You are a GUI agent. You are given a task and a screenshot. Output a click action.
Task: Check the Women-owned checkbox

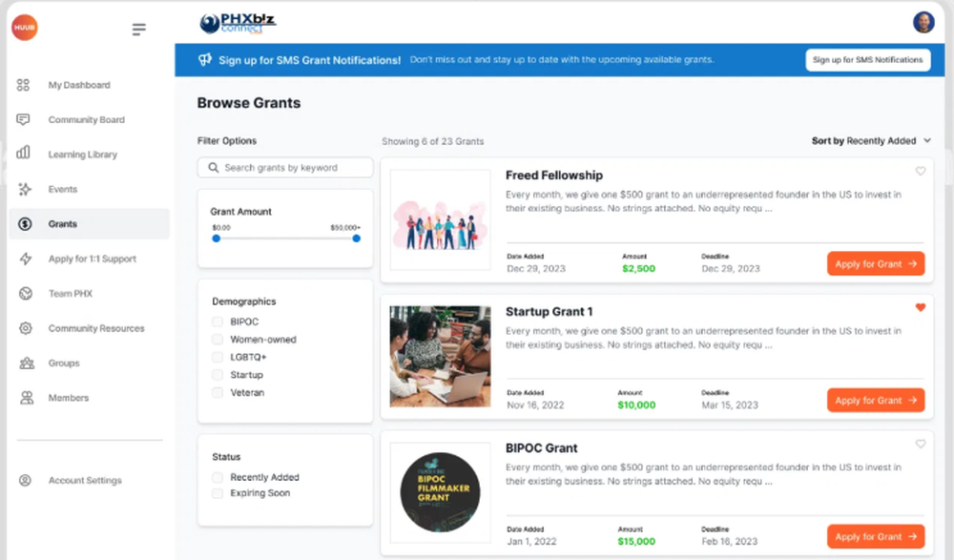point(218,339)
